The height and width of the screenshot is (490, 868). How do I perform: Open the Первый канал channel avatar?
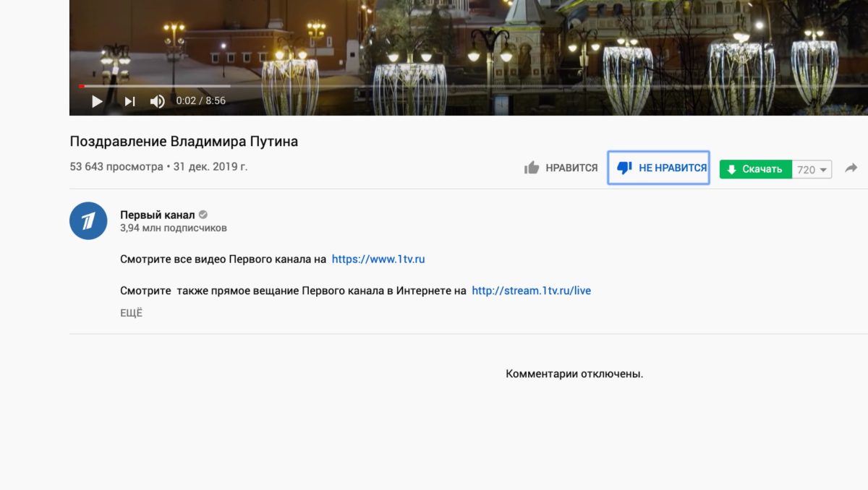tap(88, 220)
